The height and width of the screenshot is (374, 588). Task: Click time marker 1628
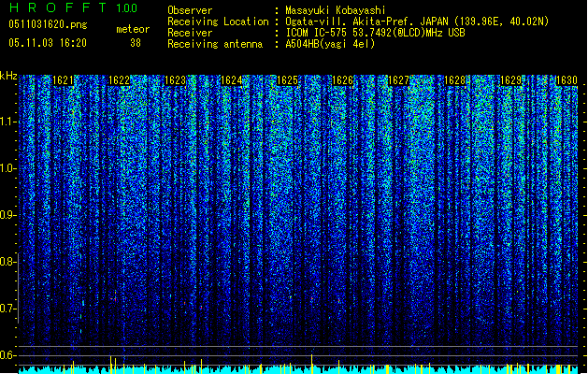(x=455, y=80)
